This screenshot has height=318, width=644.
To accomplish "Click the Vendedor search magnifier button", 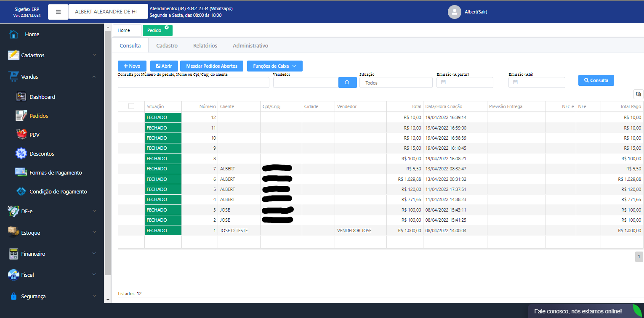I will [347, 82].
